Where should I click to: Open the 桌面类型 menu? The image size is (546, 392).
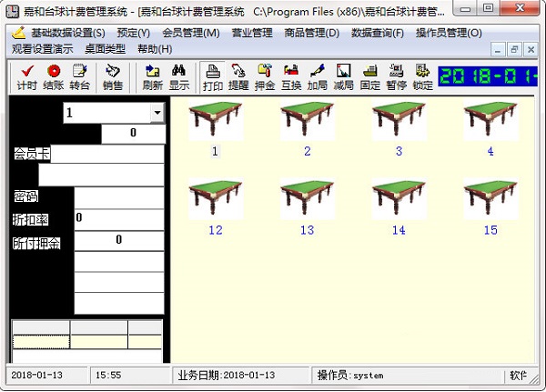pos(105,49)
